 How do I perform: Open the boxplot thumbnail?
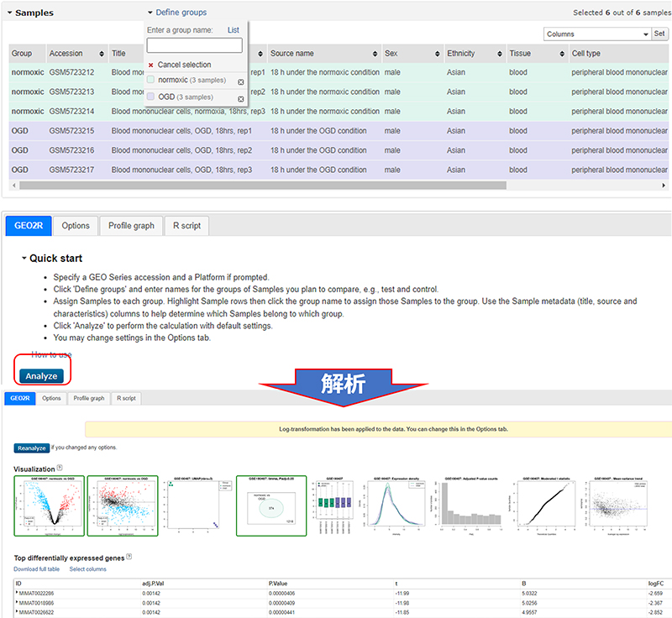(335, 505)
